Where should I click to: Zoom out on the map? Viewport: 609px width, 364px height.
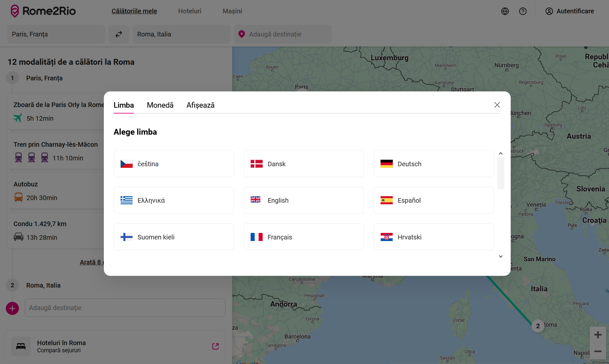[598, 351]
